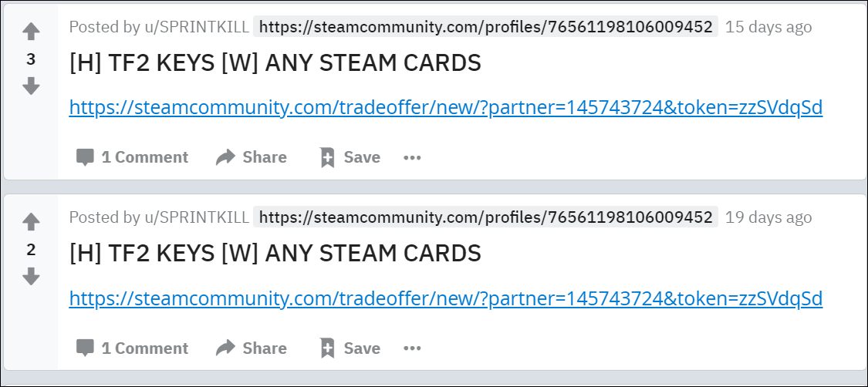The width and height of the screenshot is (868, 387).
Task: Open first post title TF2 KEYS
Action: point(275,63)
